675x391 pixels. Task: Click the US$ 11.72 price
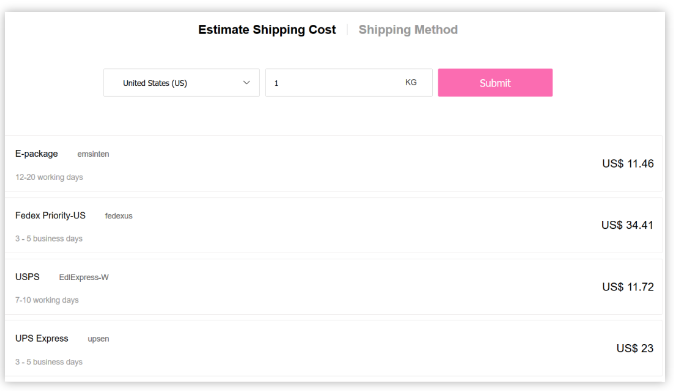[628, 287]
